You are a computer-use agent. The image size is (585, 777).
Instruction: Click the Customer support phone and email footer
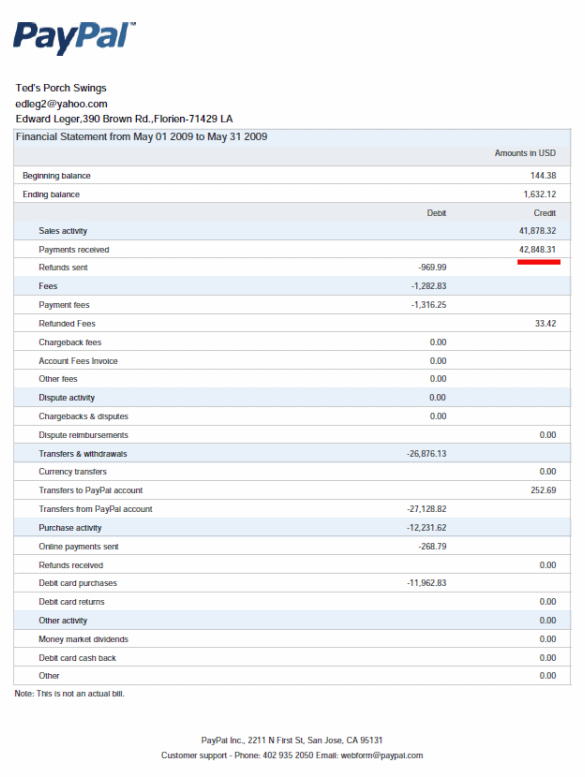click(292, 756)
